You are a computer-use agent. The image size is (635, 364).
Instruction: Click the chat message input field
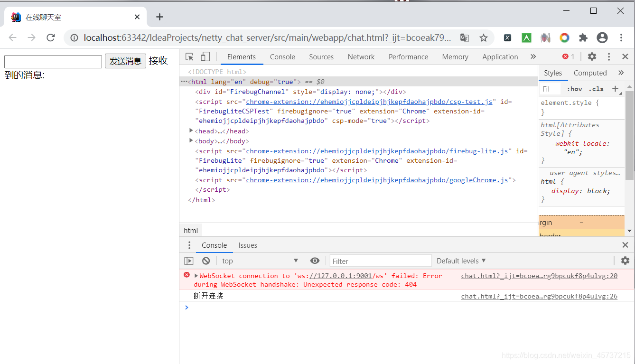point(53,61)
